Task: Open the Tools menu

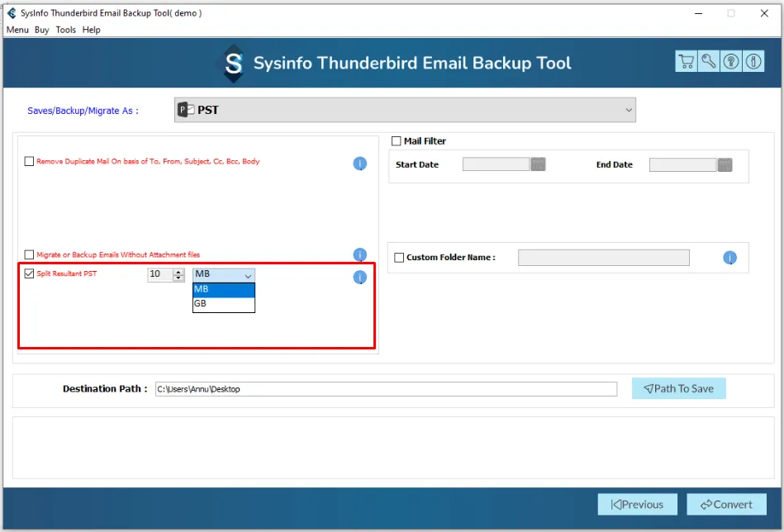Action: [65, 30]
